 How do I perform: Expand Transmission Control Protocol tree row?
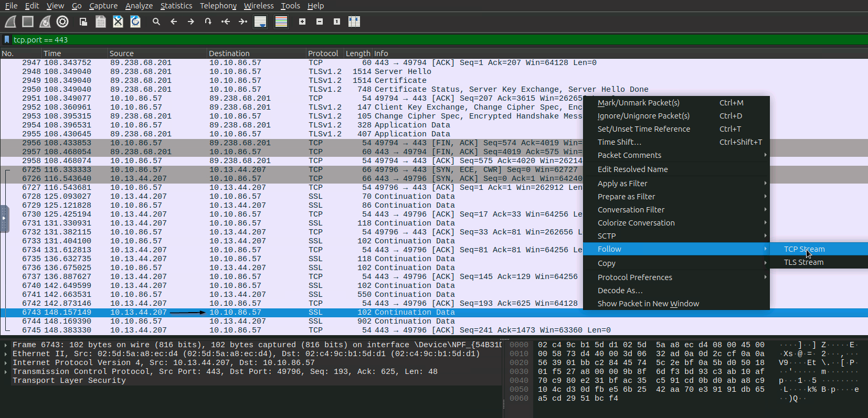coord(6,372)
